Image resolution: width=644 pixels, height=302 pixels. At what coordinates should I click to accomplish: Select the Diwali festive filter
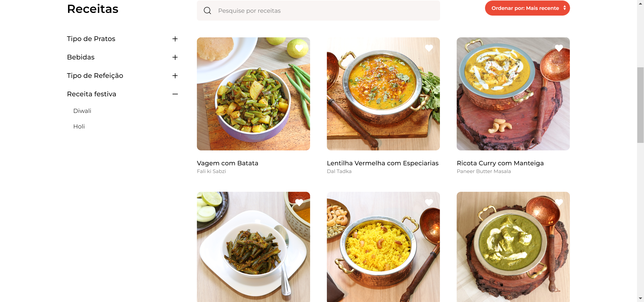(x=82, y=111)
